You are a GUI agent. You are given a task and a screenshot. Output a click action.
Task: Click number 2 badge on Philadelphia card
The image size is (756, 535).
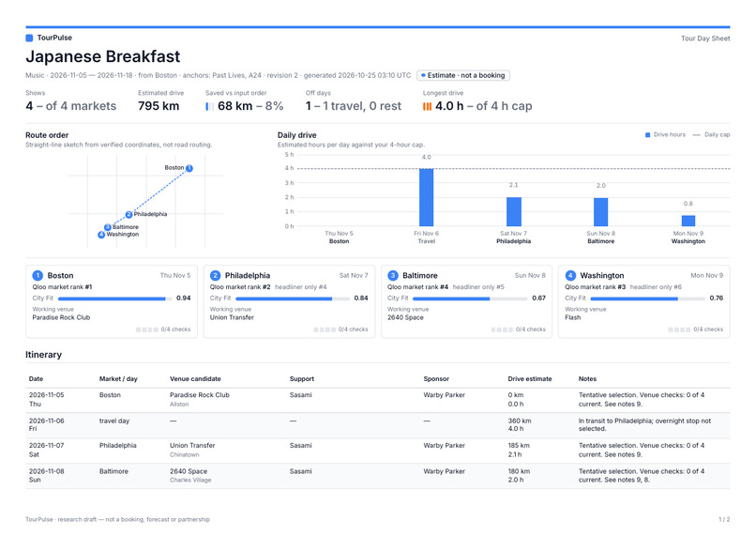tap(215, 275)
